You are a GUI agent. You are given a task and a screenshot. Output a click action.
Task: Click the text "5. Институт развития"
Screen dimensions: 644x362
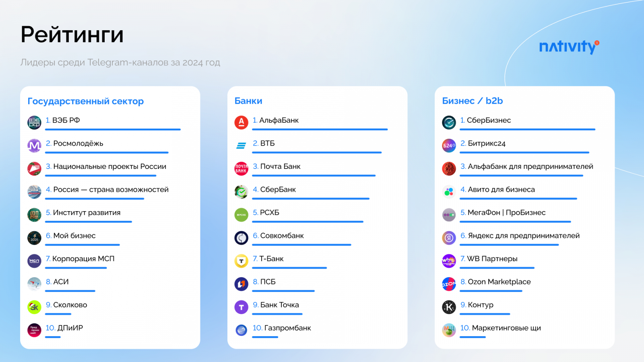[x=83, y=213]
